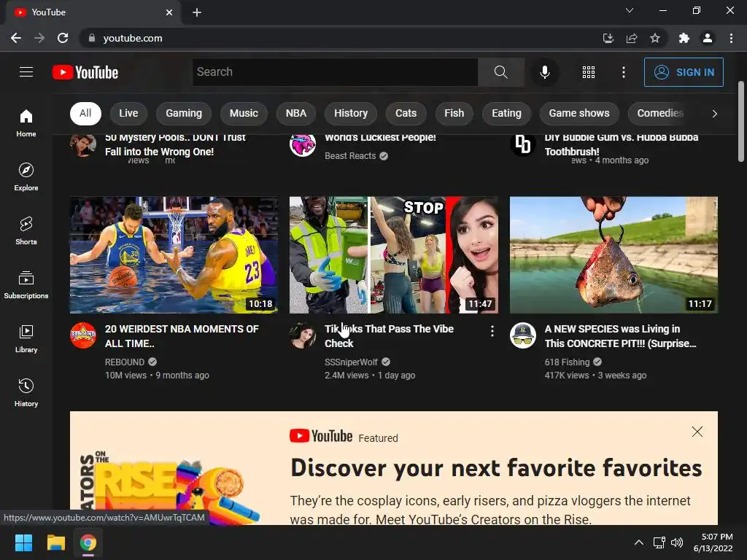This screenshot has height=560, width=747.
Task: Open '20 WEIRDEST NBA MOMENTS' video title
Action: (182, 336)
